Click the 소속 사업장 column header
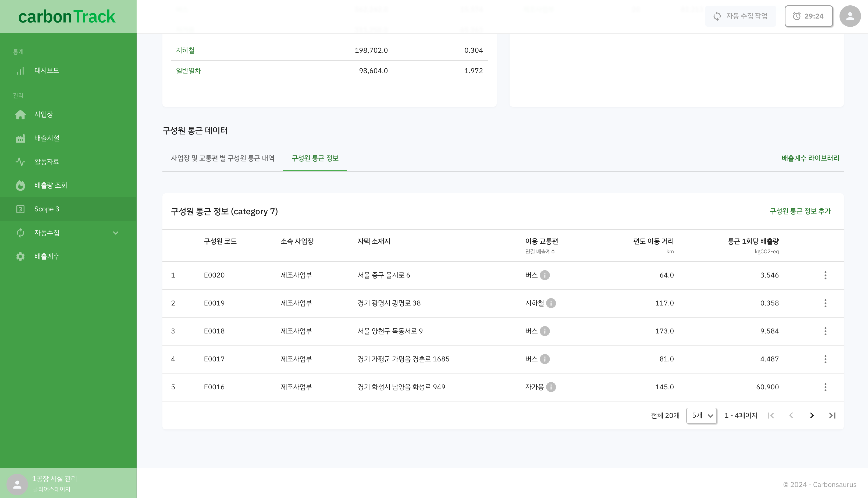The width and height of the screenshot is (868, 498). tap(297, 241)
